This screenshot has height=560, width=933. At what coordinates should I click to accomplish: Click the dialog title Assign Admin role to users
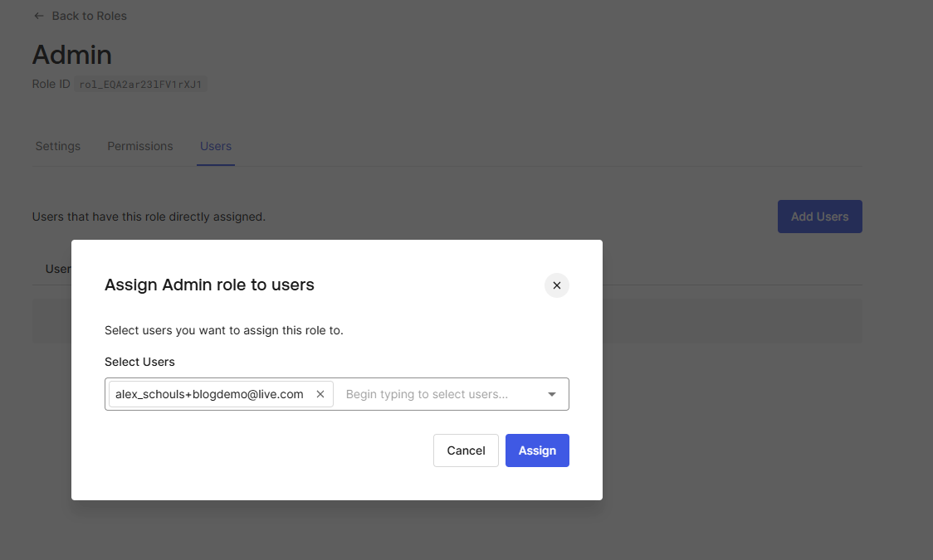tap(209, 285)
